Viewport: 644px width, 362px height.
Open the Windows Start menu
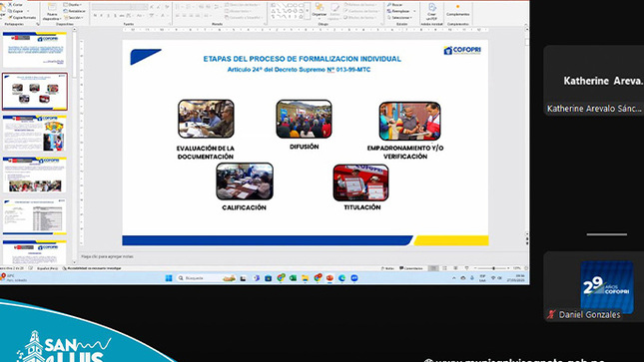(169, 278)
